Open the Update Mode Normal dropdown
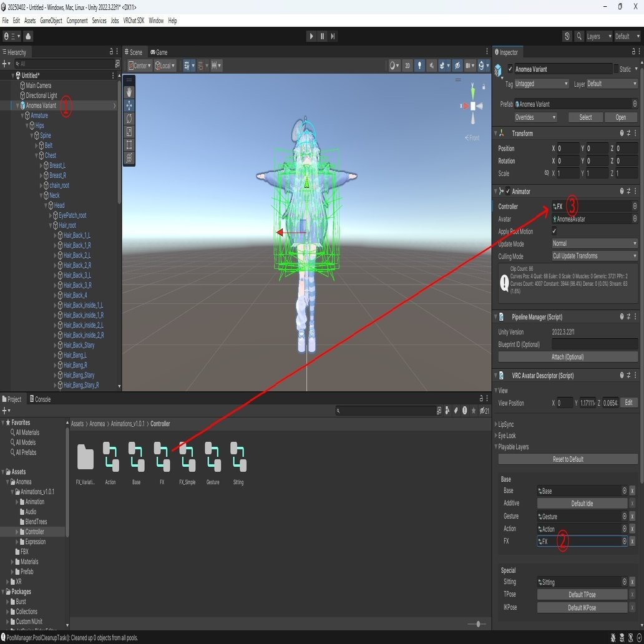The image size is (644, 644). (594, 243)
